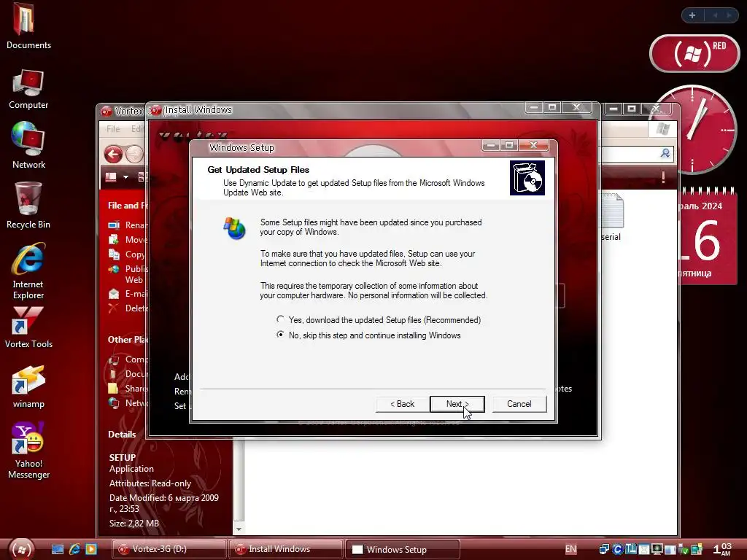Click the RED Windows logo gadget
Screen dimensions: 747x560
click(x=694, y=53)
